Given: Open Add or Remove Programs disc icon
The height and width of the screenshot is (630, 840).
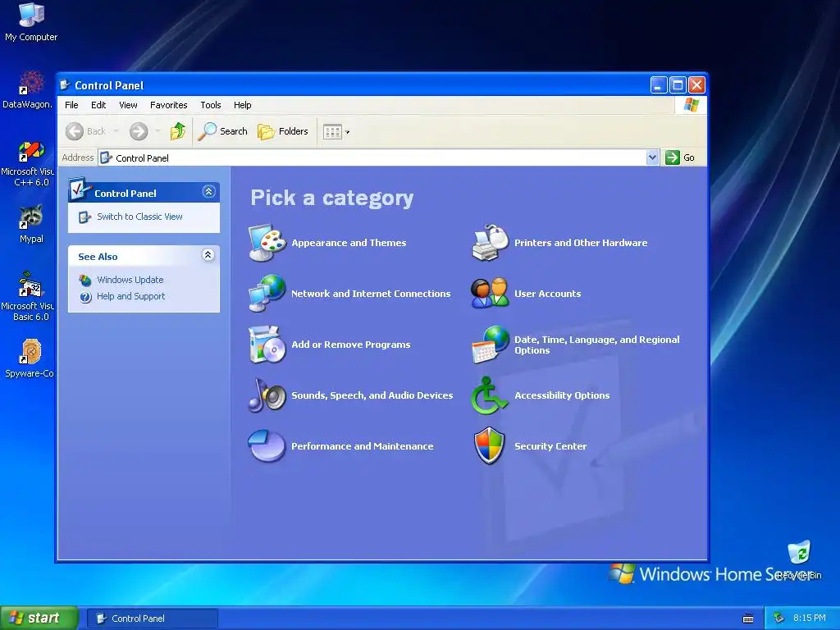Looking at the screenshot, I should tap(267, 345).
